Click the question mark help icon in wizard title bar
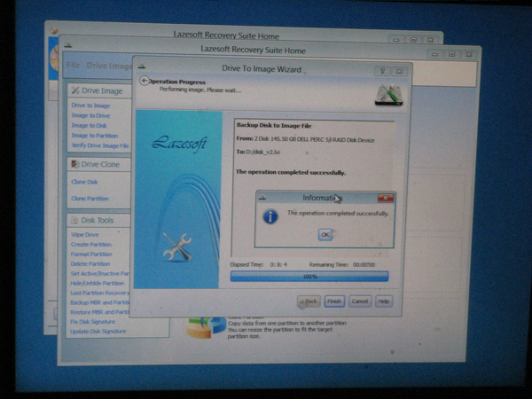This screenshot has width=532, height=399. point(383,71)
